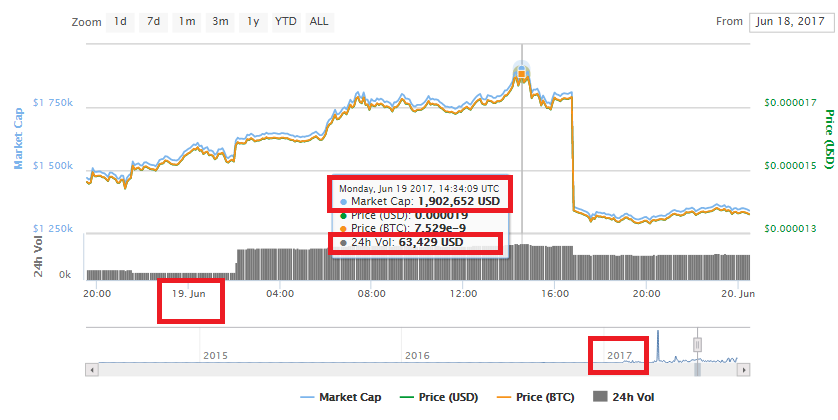Toggle 24h Vol series in legend

pyautogui.click(x=628, y=398)
